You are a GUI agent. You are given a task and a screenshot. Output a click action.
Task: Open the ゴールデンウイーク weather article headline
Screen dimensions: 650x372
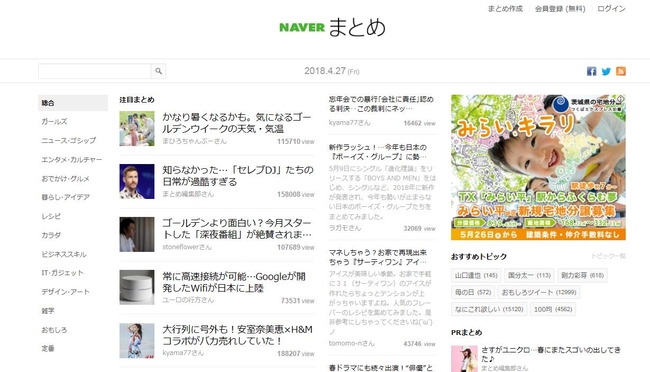[x=237, y=123]
